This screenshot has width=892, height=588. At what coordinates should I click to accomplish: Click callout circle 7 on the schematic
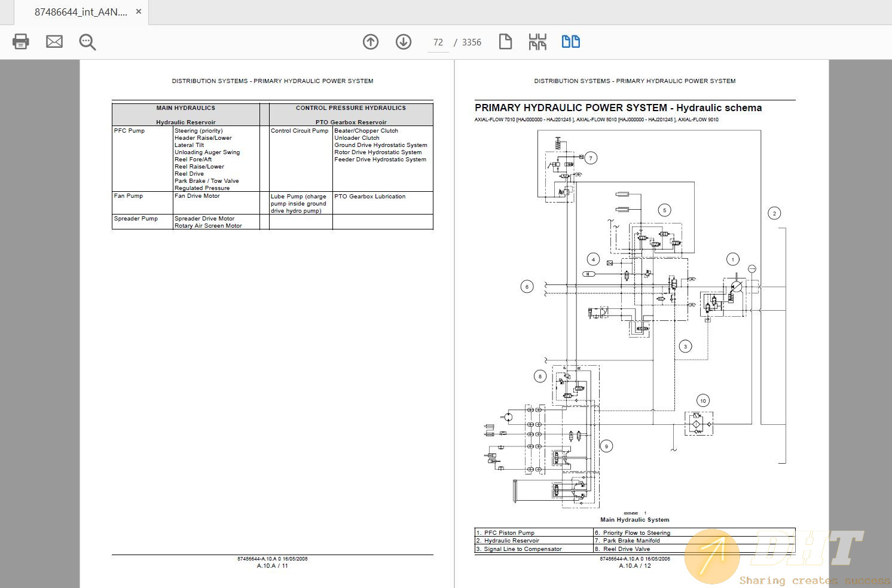pyautogui.click(x=591, y=158)
